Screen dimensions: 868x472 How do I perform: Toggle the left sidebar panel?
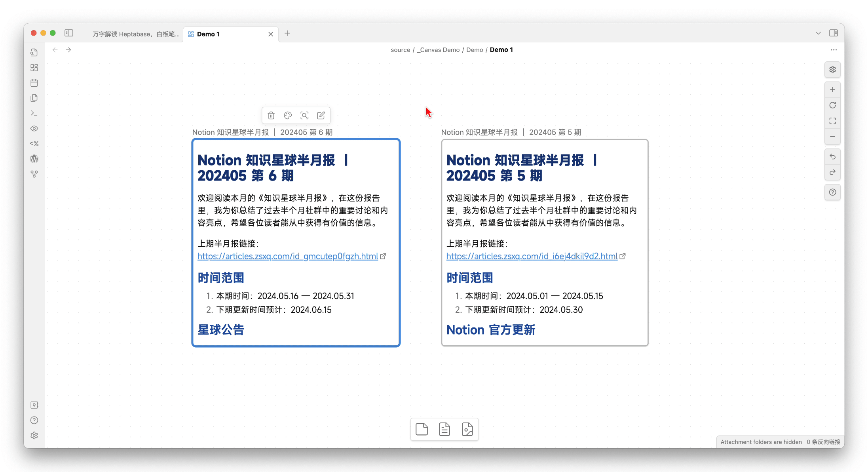pyautogui.click(x=69, y=33)
